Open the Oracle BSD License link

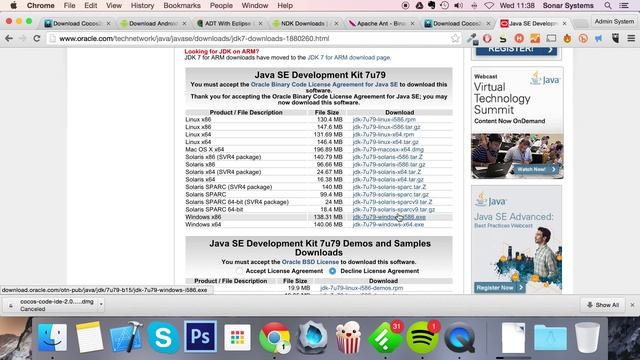[310, 262]
